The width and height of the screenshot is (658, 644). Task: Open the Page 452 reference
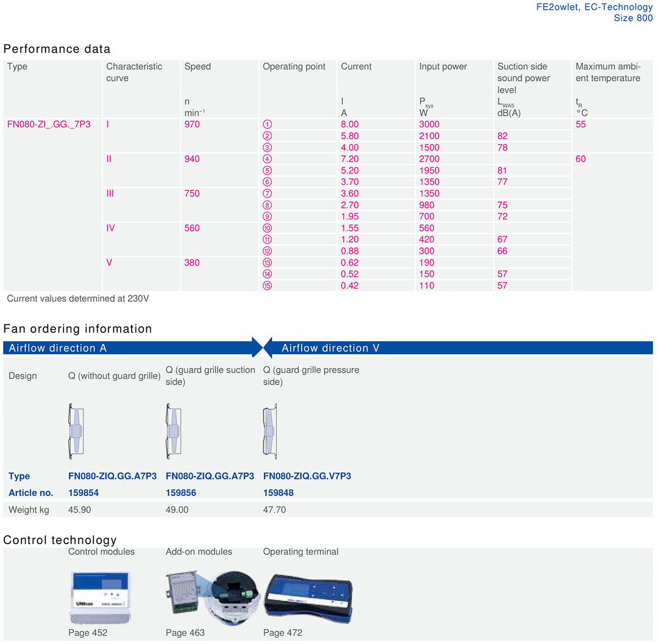(88, 632)
